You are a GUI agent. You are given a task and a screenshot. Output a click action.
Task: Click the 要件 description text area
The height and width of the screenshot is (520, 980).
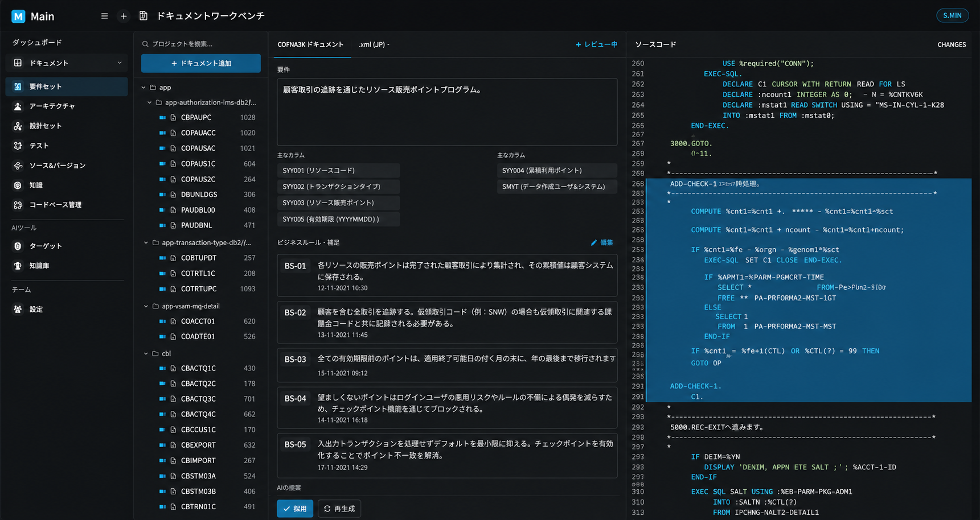tap(447, 112)
